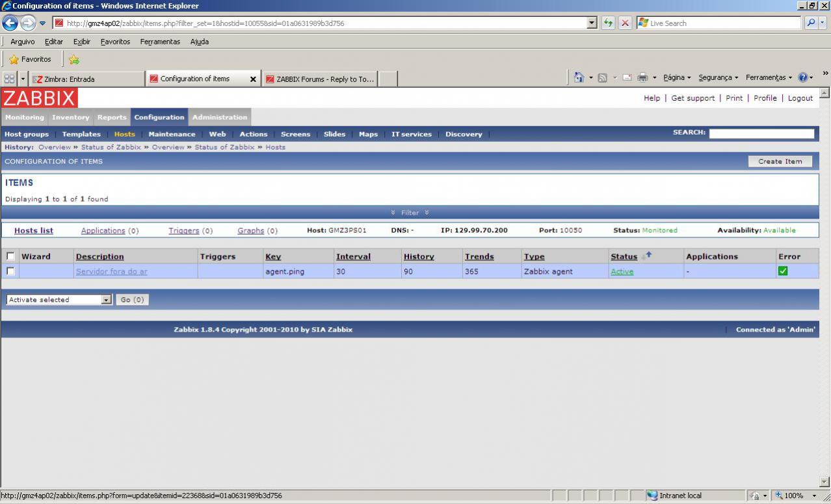Close the Configuration of items tab
This screenshot has width=831, height=504.
tap(253, 79)
